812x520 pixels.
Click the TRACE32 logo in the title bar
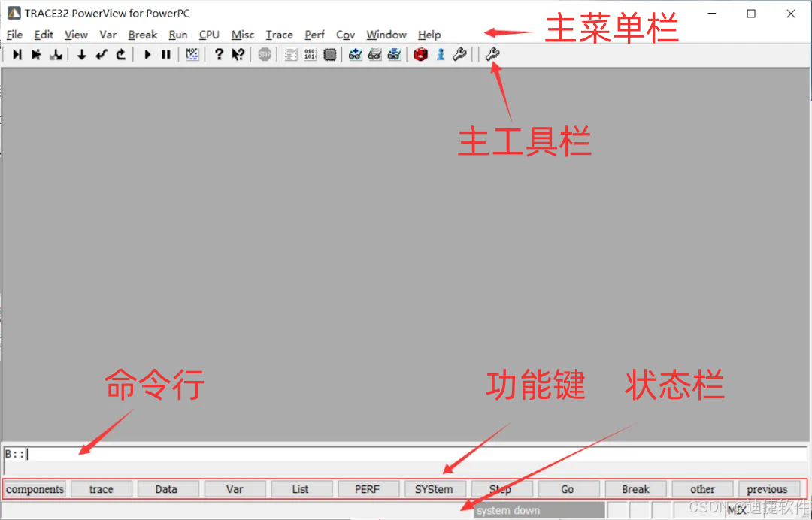pos(14,13)
